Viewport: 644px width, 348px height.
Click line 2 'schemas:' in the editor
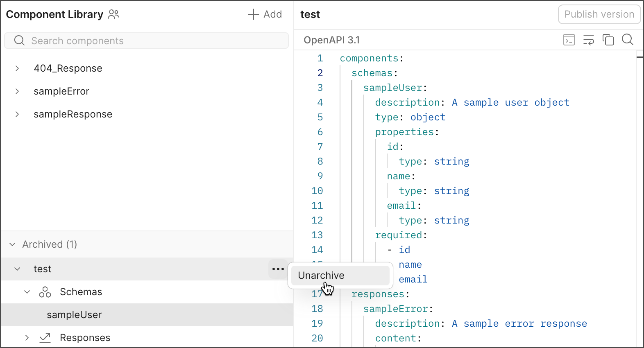[x=374, y=73]
